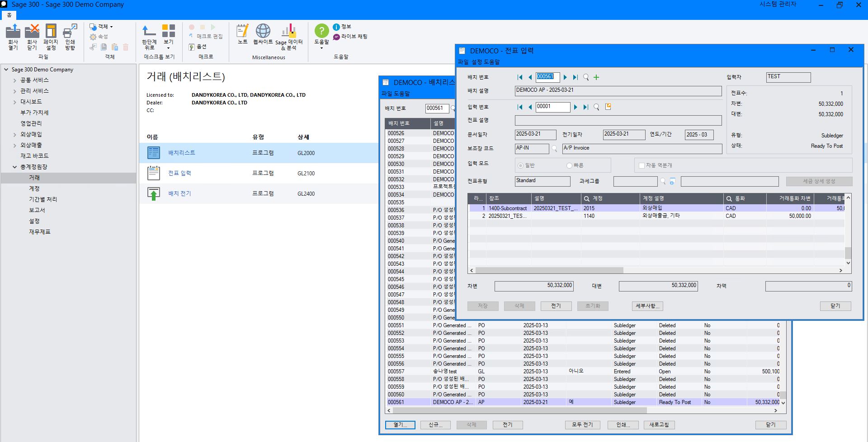Screen dimensions: 868x442
Task: Go to next batch number
Action: [x=565, y=77]
